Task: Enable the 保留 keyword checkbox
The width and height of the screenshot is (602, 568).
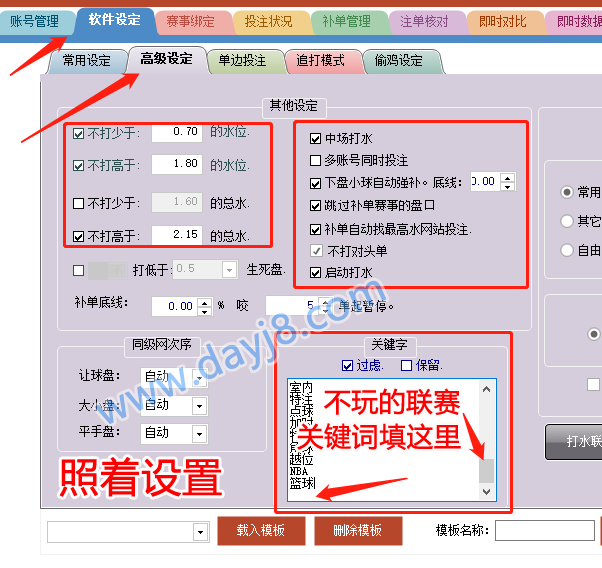Action: click(406, 366)
